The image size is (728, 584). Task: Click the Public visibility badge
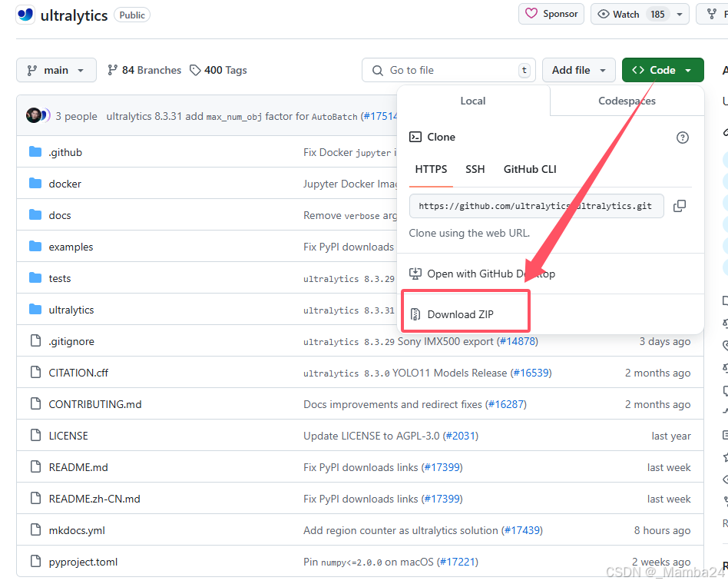coord(132,15)
